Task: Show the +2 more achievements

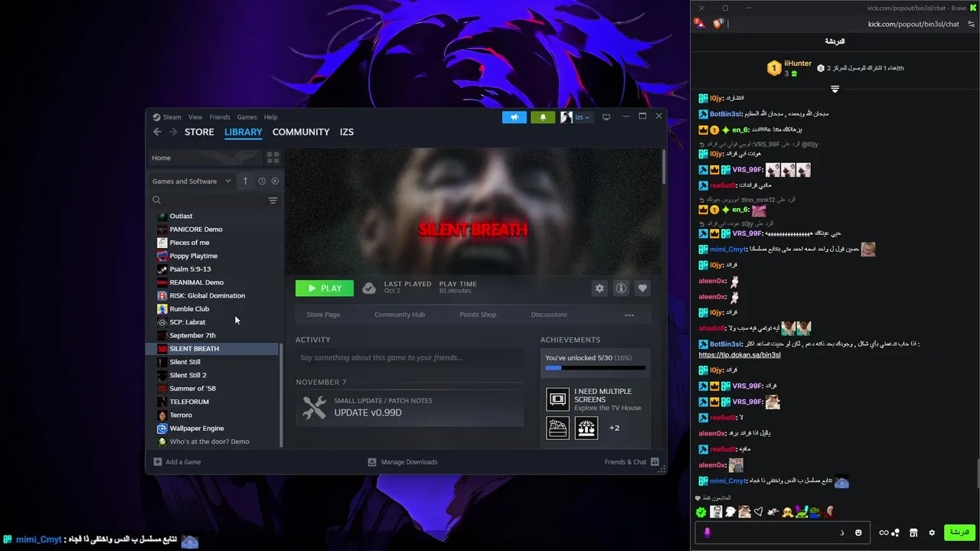Action: pyautogui.click(x=614, y=428)
